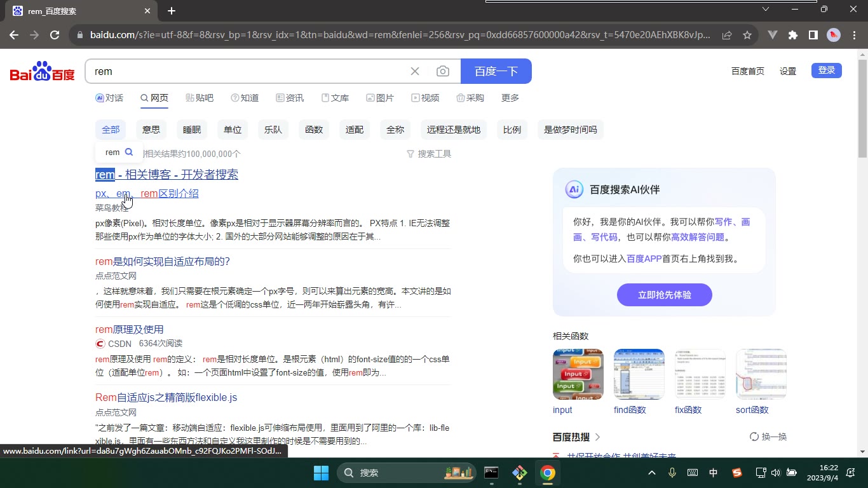Select the 乐队 filter chip
868x488 pixels.
tap(273, 130)
